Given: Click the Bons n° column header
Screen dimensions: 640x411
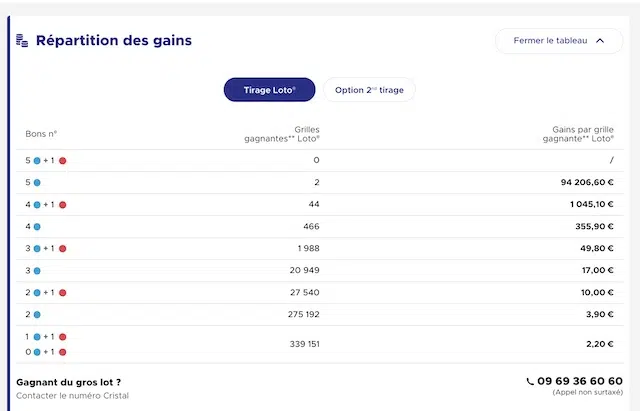Looking at the screenshot, I should pos(41,134).
